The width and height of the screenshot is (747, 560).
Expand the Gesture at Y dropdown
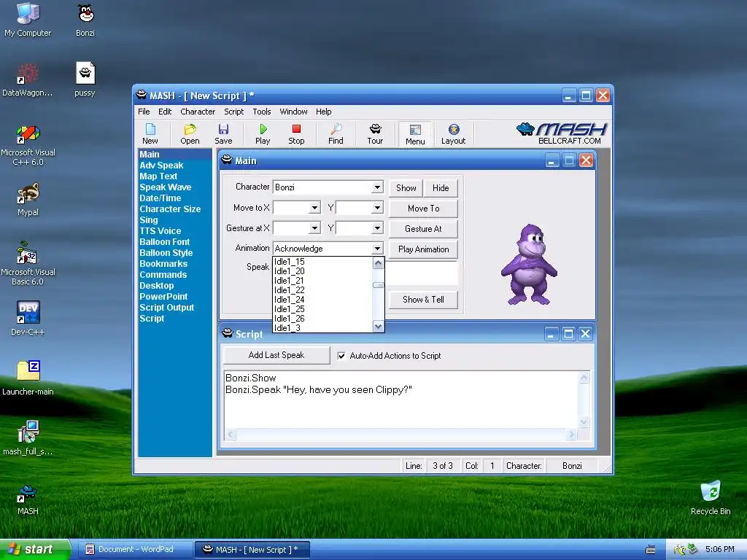[377, 228]
